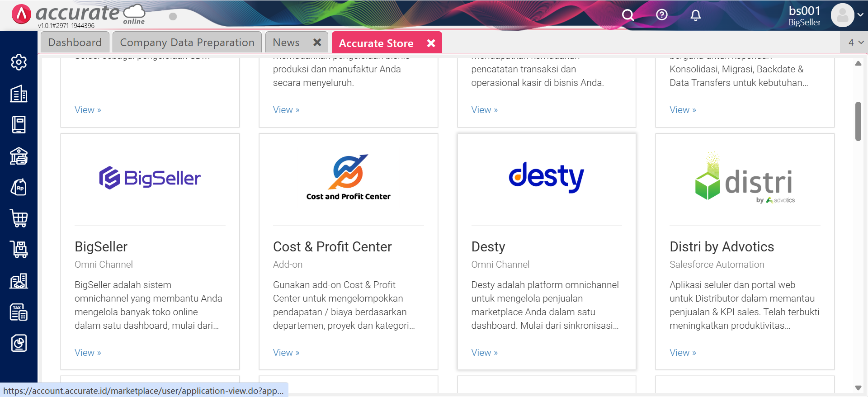The height and width of the screenshot is (397, 868).
Task: Open the Sales price tag icon
Action: (19, 187)
